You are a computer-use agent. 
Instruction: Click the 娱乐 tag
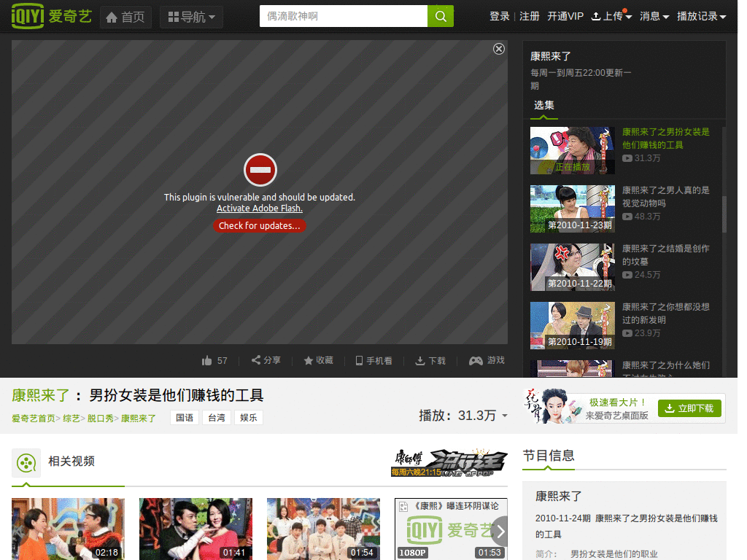point(249,418)
